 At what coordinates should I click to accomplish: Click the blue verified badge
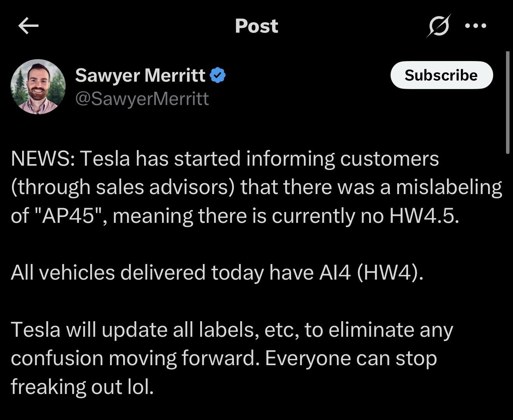tap(218, 75)
